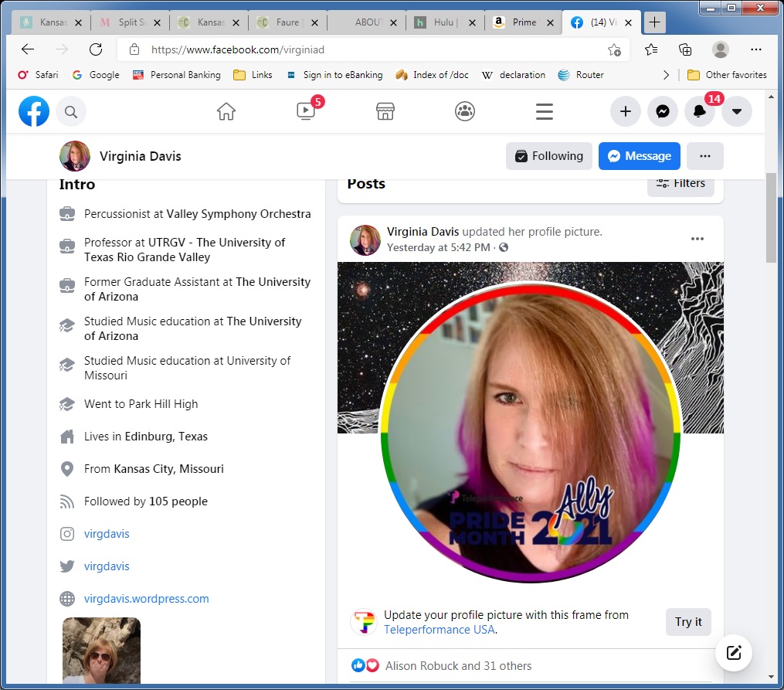
Task: Expand the bookmarks bar overflow chevron
Action: tap(667, 75)
